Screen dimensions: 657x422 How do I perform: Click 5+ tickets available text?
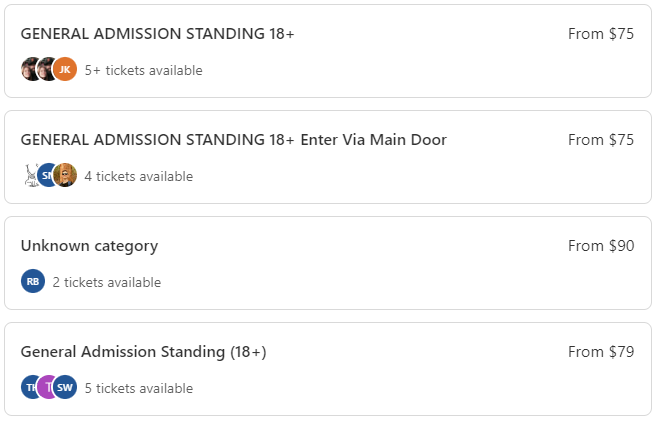[x=143, y=70]
